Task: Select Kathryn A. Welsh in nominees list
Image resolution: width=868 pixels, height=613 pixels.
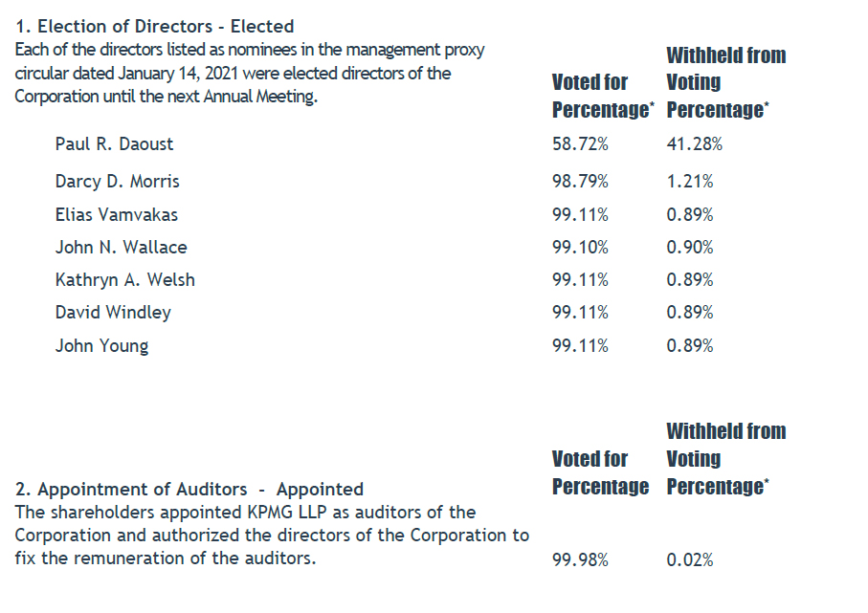Action: point(125,280)
